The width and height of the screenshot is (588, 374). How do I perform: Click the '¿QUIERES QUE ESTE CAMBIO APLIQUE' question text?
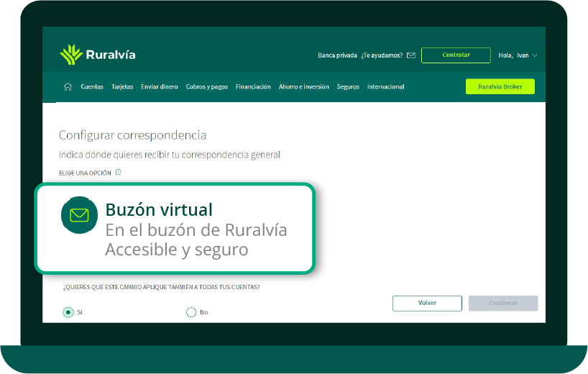click(x=161, y=287)
